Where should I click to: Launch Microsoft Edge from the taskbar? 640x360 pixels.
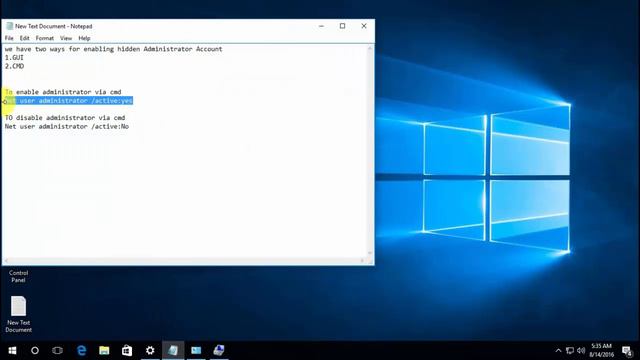click(x=82, y=350)
